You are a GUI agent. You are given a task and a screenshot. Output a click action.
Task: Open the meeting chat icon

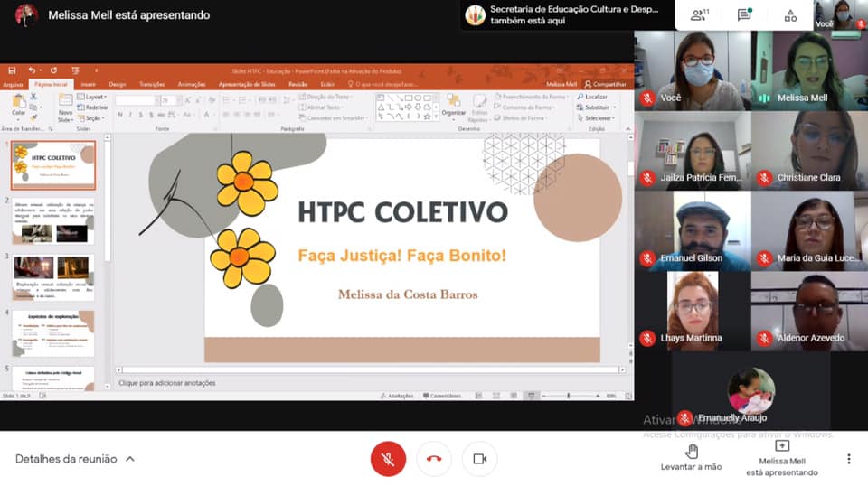tap(744, 14)
